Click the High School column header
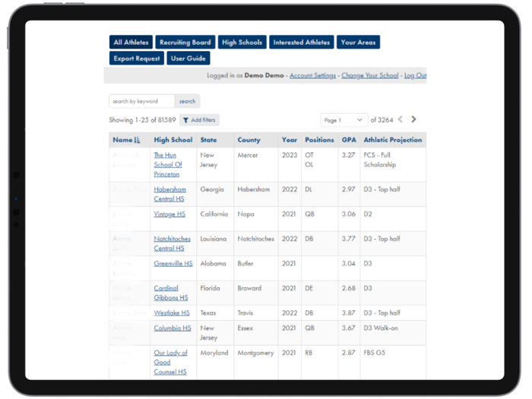 [173, 140]
